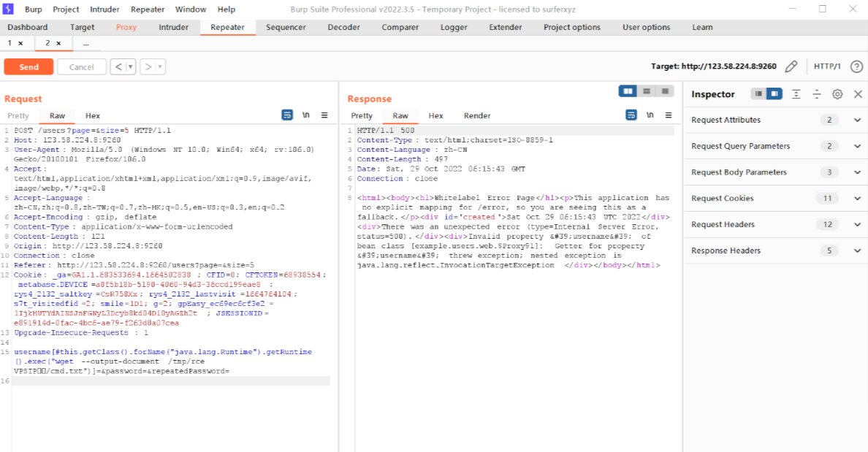
Task: Select Response Pretty view tab
Action: pyautogui.click(x=362, y=115)
